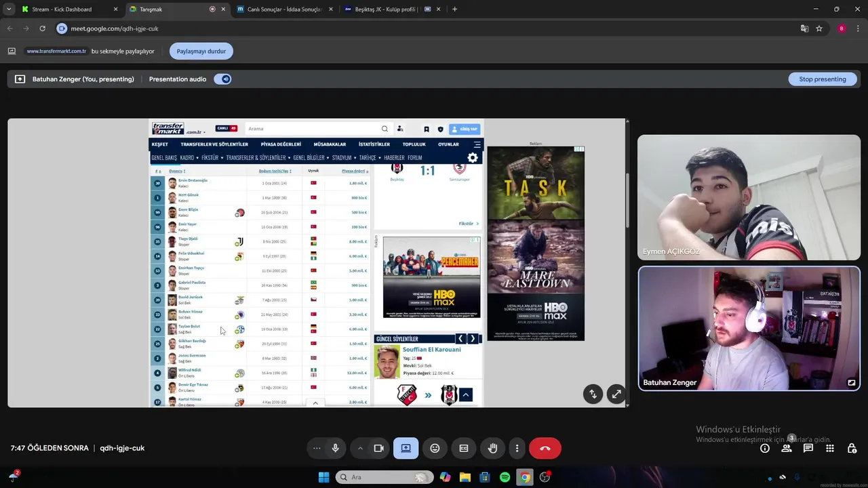The image size is (868, 488).
Task: Open the İstatistikler menu
Action: pos(374,144)
